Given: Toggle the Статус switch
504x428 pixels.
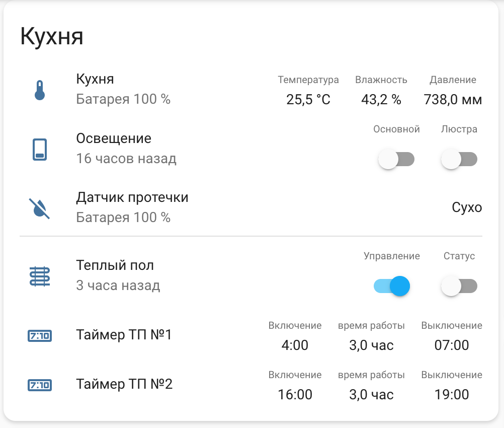Looking at the screenshot, I should 459,286.
